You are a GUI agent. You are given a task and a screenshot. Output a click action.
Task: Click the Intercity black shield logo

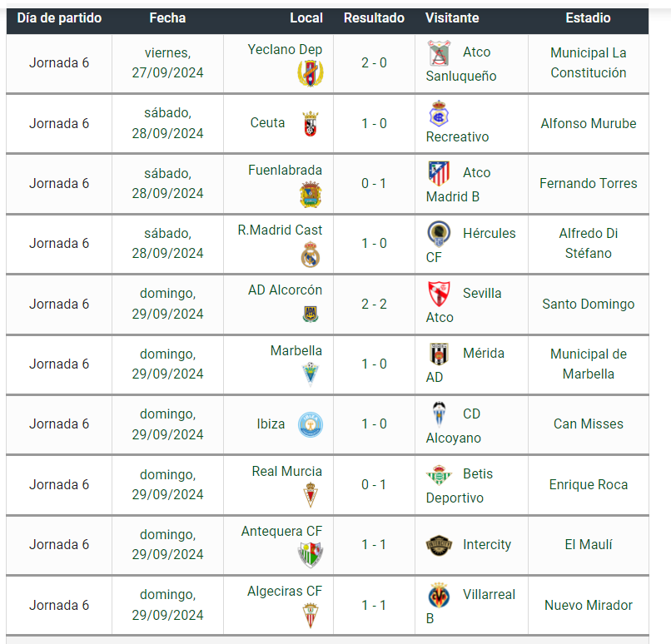[439, 545]
